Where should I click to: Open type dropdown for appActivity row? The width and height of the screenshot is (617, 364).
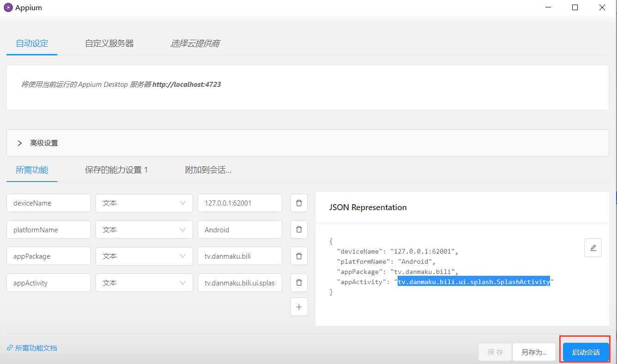(x=144, y=283)
